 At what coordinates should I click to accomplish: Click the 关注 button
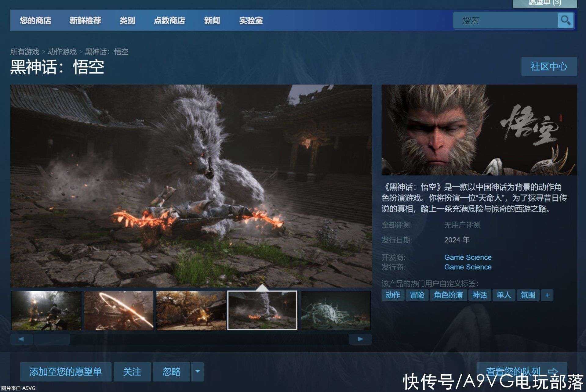pyautogui.click(x=132, y=372)
